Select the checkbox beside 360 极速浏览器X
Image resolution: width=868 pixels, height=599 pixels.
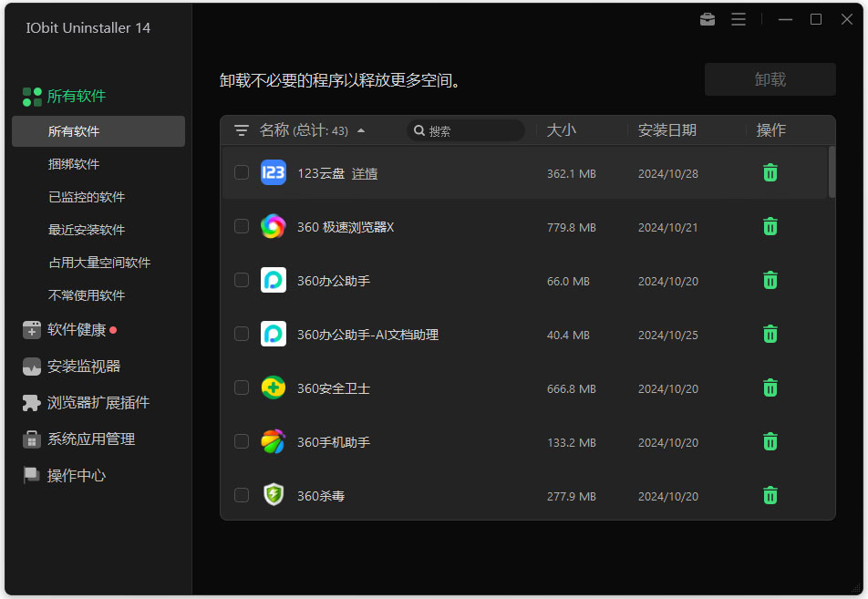pyautogui.click(x=241, y=226)
